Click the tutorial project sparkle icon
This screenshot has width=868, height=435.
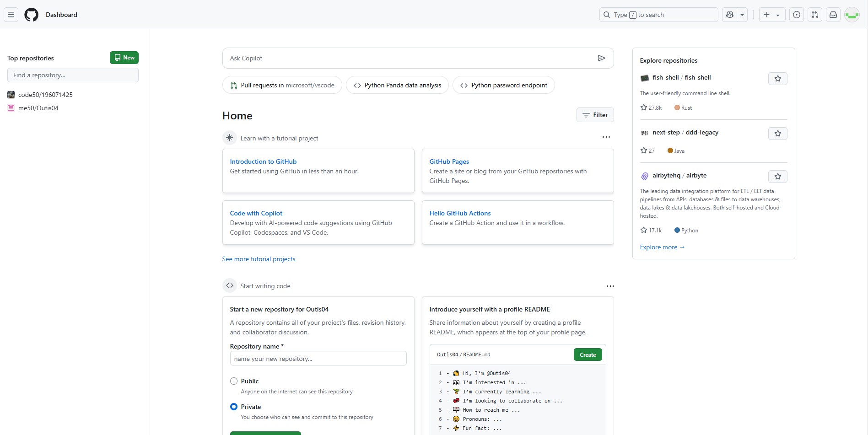pyautogui.click(x=230, y=138)
